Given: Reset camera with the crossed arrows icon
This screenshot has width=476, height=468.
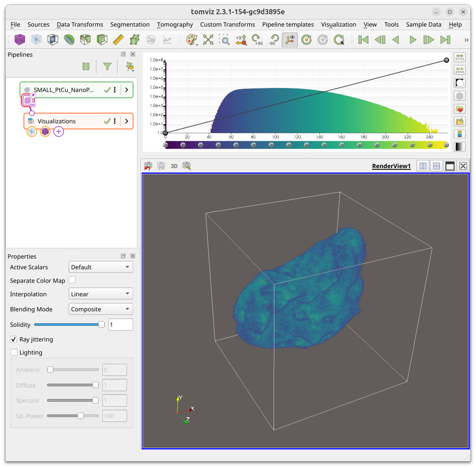Looking at the screenshot, I should pyautogui.click(x=208, y=40).
